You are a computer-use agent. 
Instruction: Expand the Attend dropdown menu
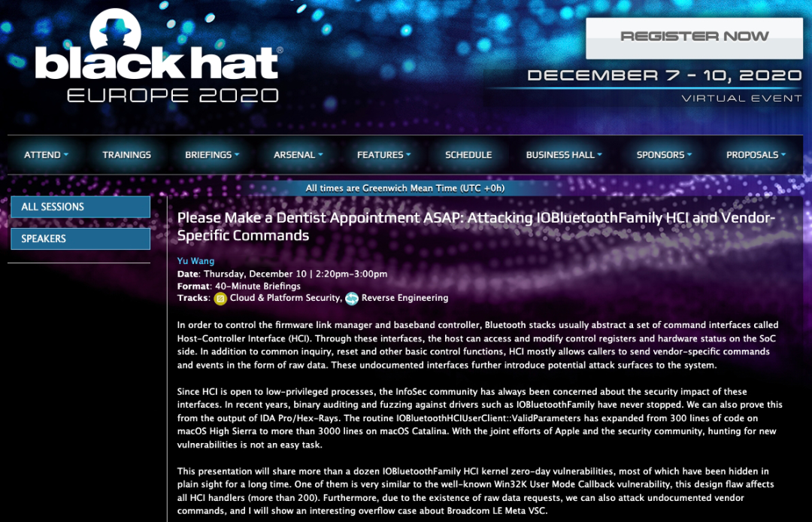point(46,155)
